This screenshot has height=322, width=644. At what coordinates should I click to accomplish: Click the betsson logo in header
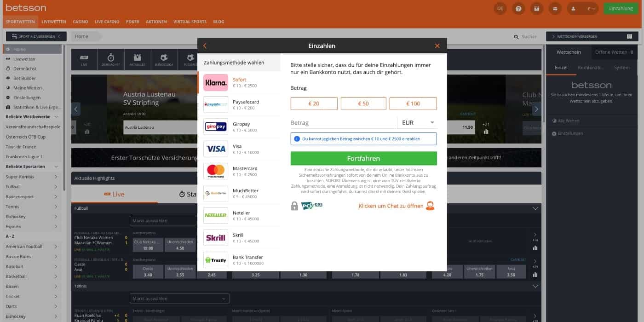(26, 8)
